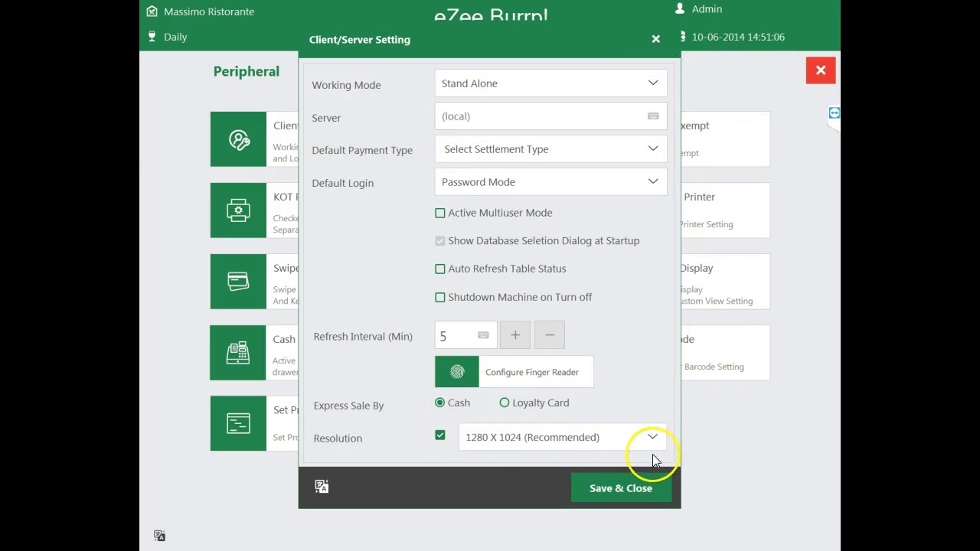Click the Refresh Interval value 5 field

pos(465,335)
